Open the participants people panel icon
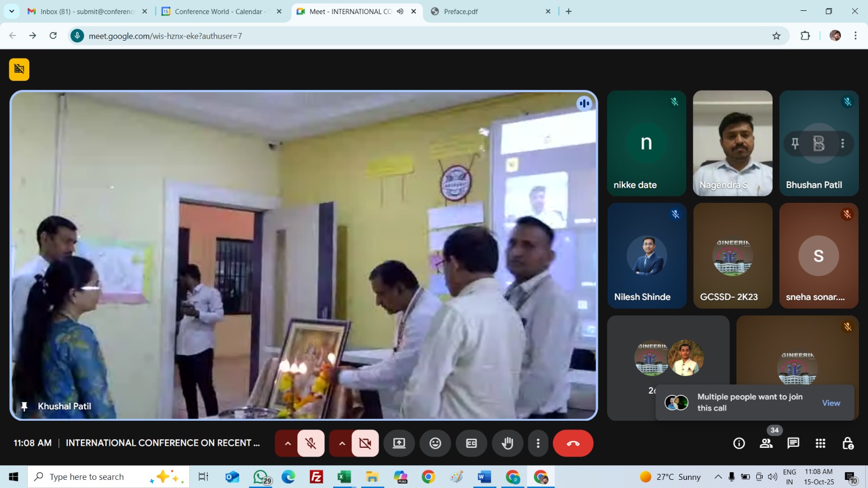The height and width of the screenshot is (488, 868). click(x=766, y=444)
